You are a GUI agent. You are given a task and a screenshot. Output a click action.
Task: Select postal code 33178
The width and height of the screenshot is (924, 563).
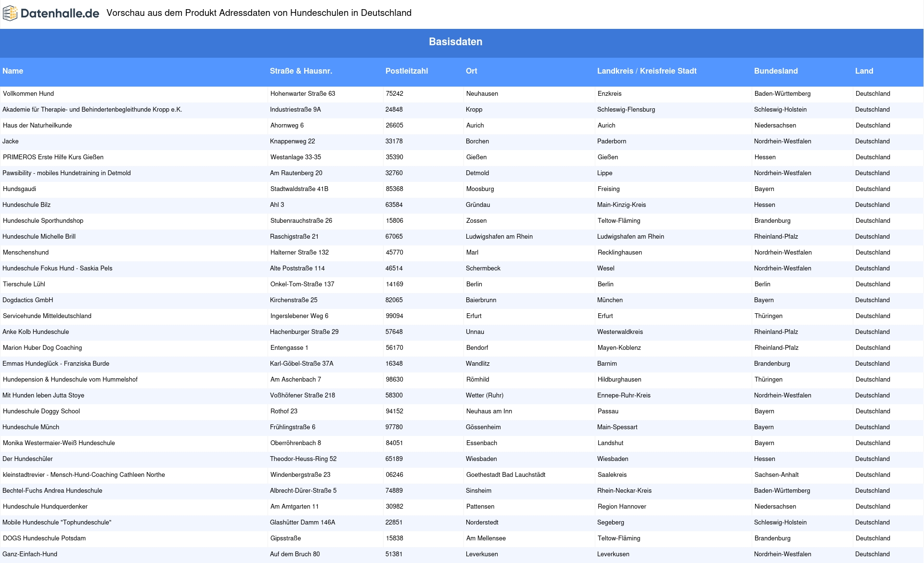pyautogui.click(x=394, y=141)
